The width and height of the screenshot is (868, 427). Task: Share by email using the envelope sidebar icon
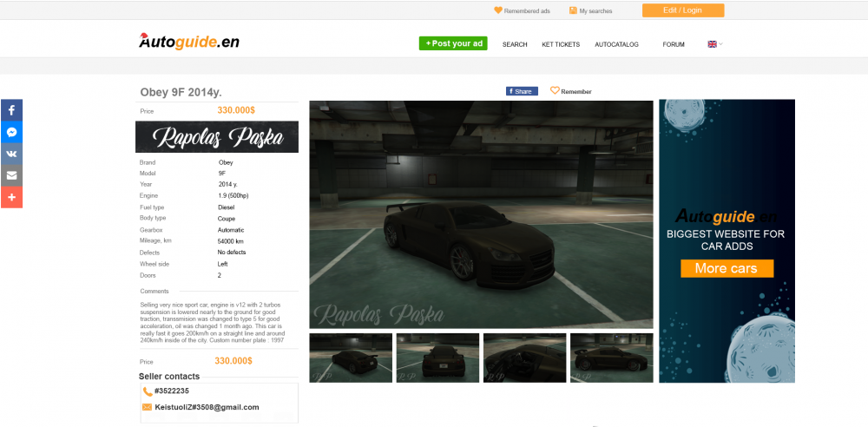(x=11, y=175)
